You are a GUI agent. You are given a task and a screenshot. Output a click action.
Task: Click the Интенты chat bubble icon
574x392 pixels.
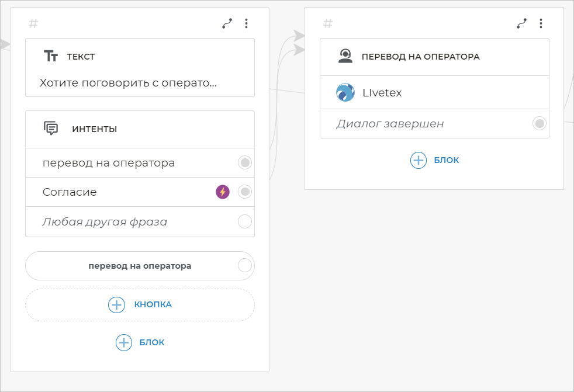click(x=51, y=129)
